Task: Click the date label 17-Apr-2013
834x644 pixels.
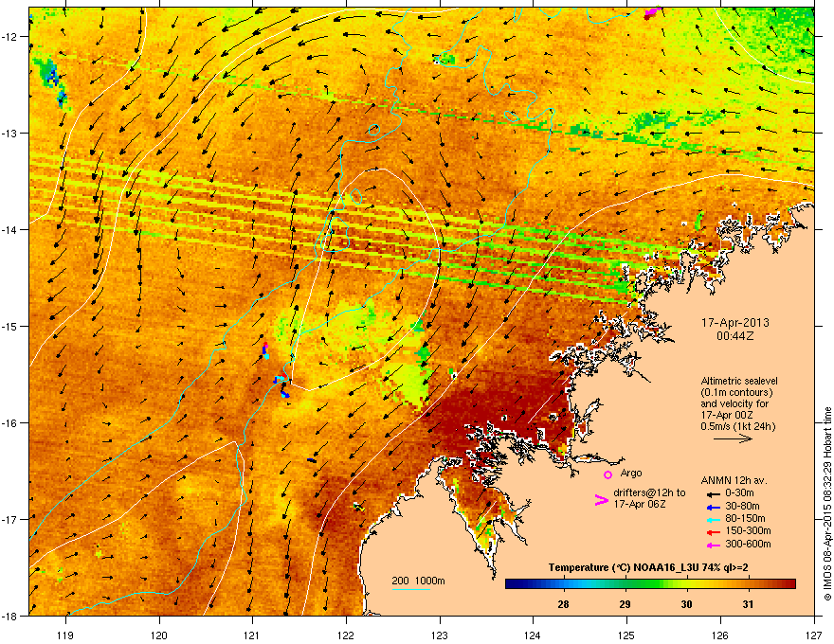Action: pos(735,323)
